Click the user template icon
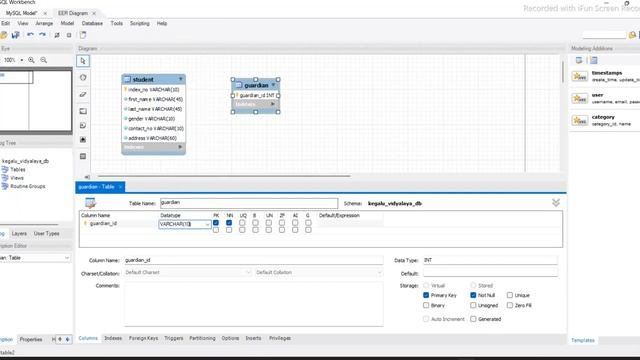640x360 pixels. coord(580,98)
